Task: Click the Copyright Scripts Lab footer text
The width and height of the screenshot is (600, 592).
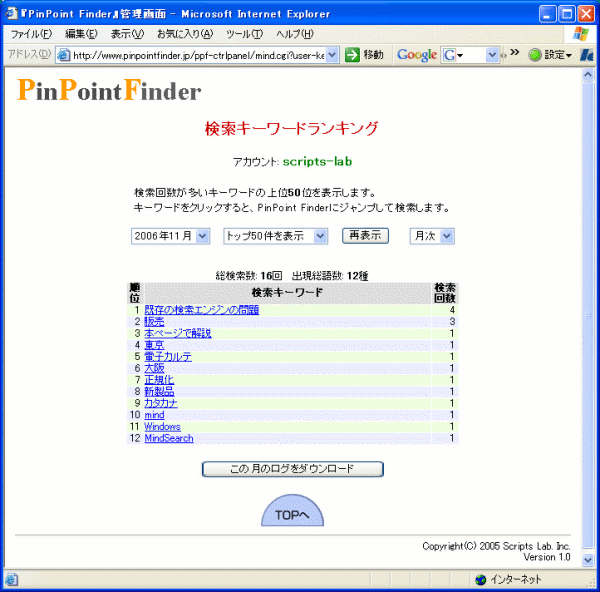Action: tap(496, 546)
